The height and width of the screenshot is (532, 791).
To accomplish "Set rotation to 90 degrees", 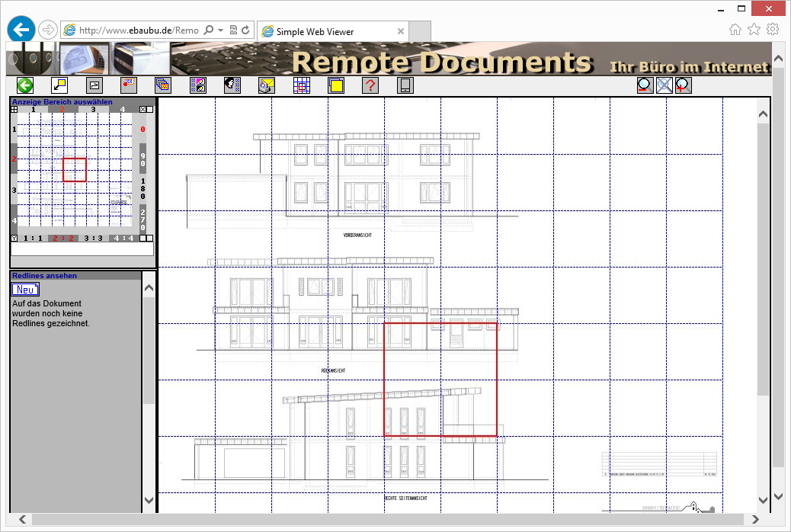I will (143, 159).
